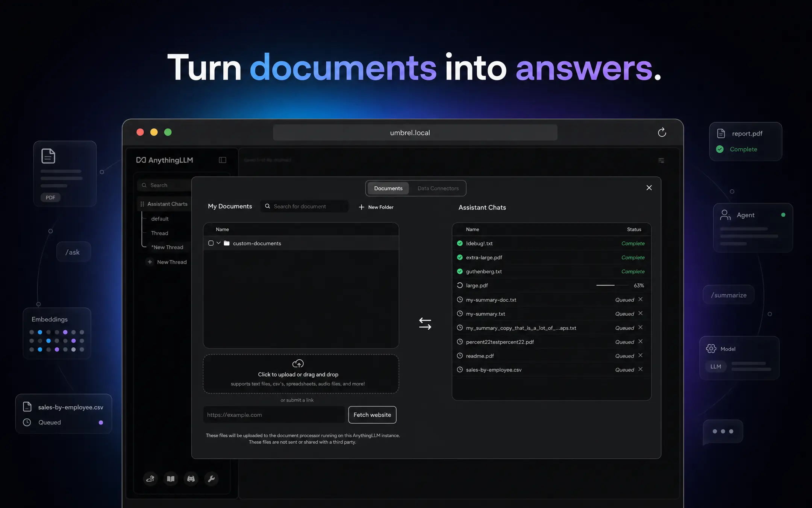Click the custom-documents folder icon

pyautogui.click(x=227, y=243)
